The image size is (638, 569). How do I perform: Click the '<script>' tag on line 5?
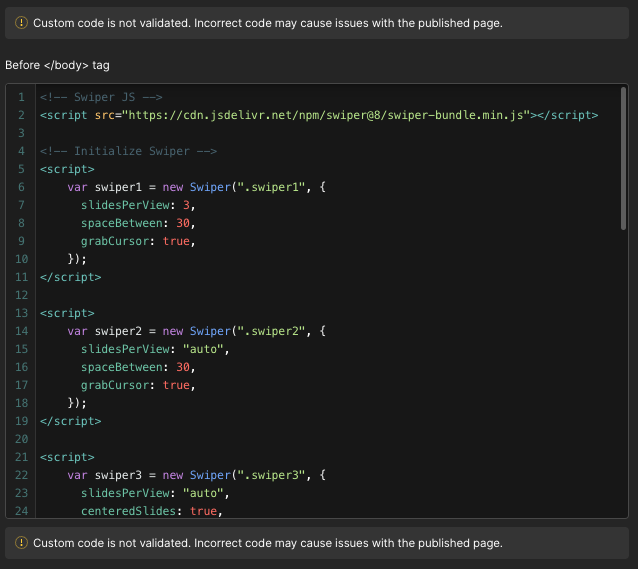pyautogui.click(x=67, y=169)
